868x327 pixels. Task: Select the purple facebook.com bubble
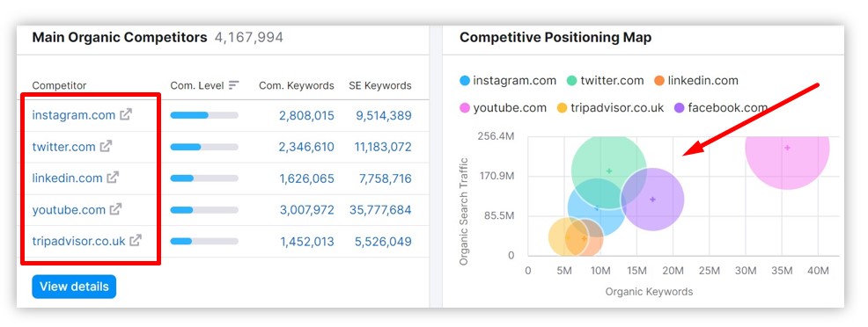(x=652, y=200)
